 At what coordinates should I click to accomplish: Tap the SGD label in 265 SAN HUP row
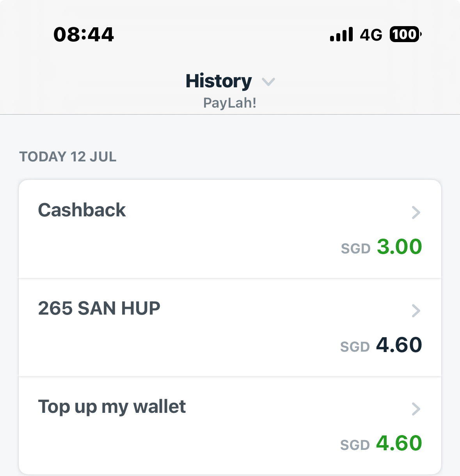tap(355, 347)
